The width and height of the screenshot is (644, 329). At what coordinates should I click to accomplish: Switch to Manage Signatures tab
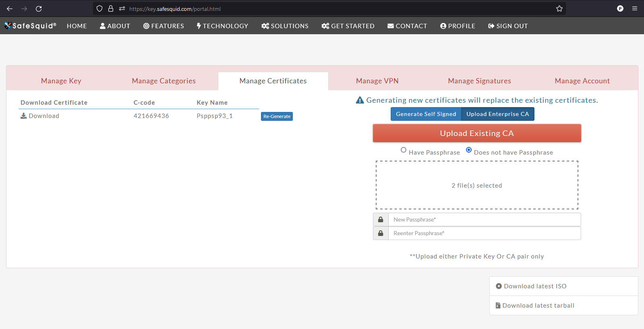click(479, 81)
